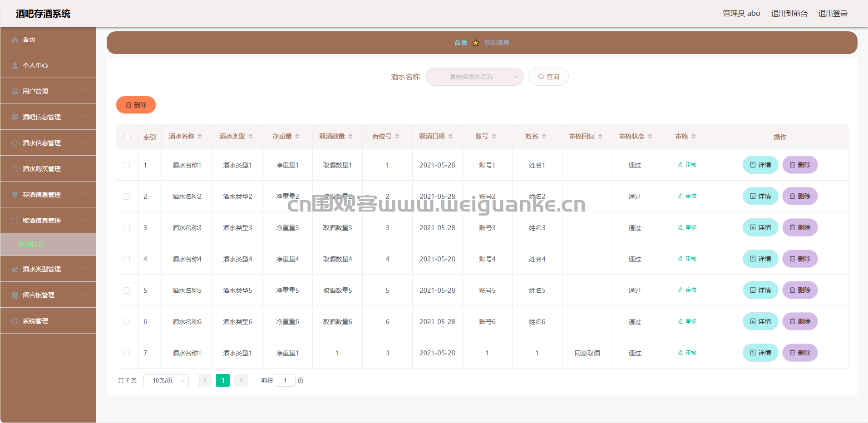Click the icon beside 酒水信息管理
868x423 pixels.
tap(15, 143)
